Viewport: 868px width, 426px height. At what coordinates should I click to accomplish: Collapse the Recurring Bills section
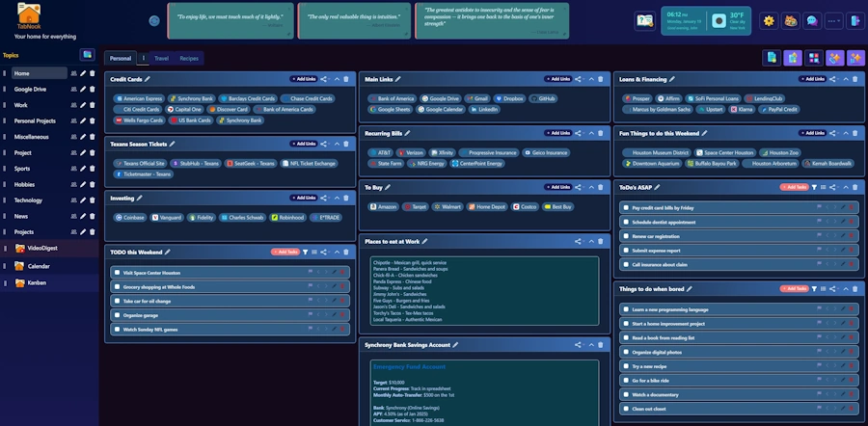(x=591, y=133)
